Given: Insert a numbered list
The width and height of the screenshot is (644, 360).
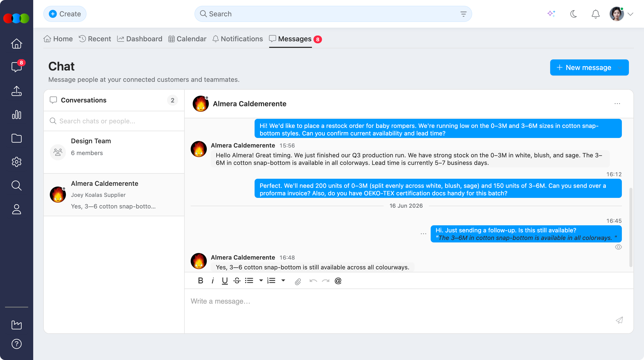Looking at the screenshot, I should [271, 280].
